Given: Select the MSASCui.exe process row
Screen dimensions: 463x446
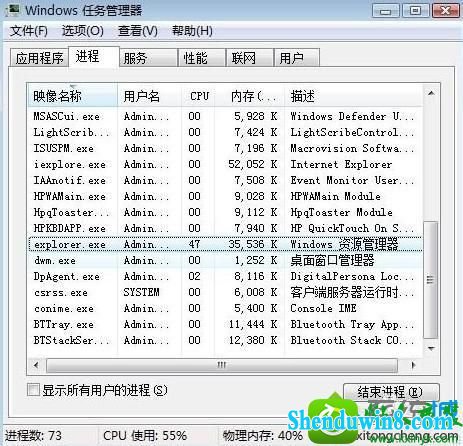Looking at the screenshot, I should coord(225,116).
